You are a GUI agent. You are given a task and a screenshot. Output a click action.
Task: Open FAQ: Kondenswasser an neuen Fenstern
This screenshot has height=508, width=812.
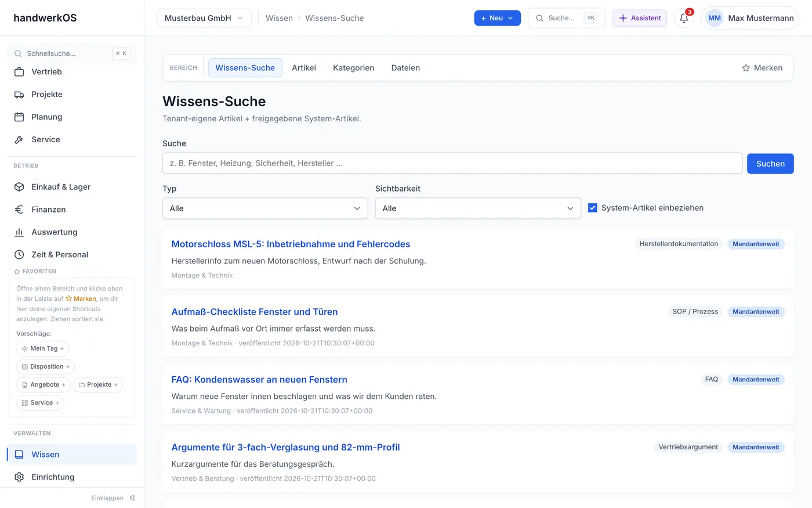click(x=259, y=380)
